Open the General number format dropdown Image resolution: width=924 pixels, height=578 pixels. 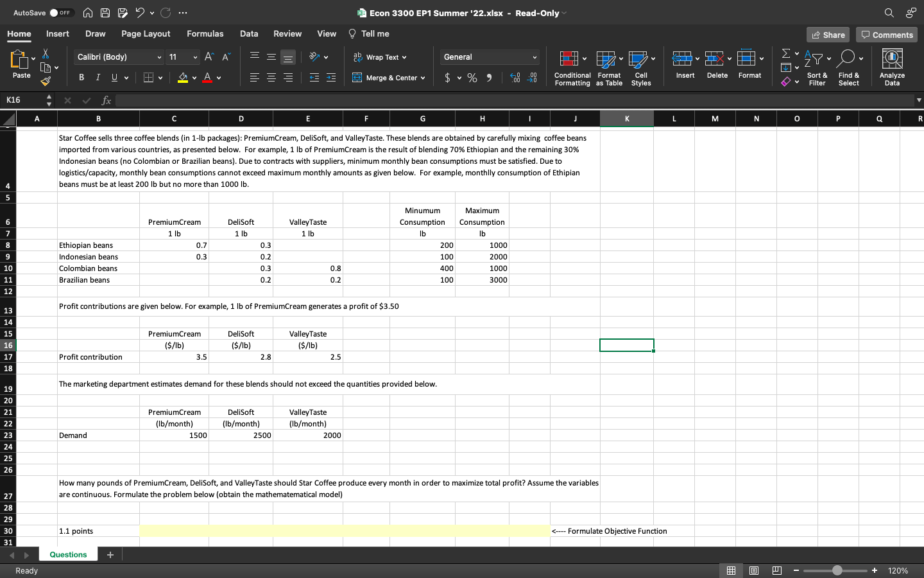click(489, 57)
